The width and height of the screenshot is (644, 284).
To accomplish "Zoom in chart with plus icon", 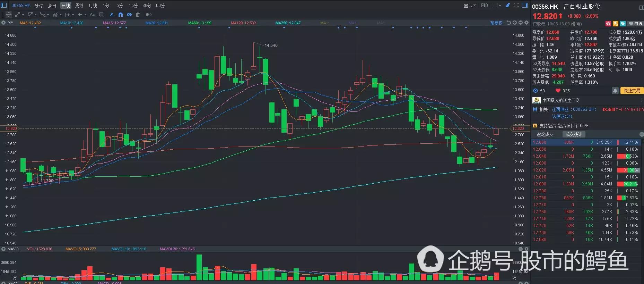I will (x=515, y=23).
